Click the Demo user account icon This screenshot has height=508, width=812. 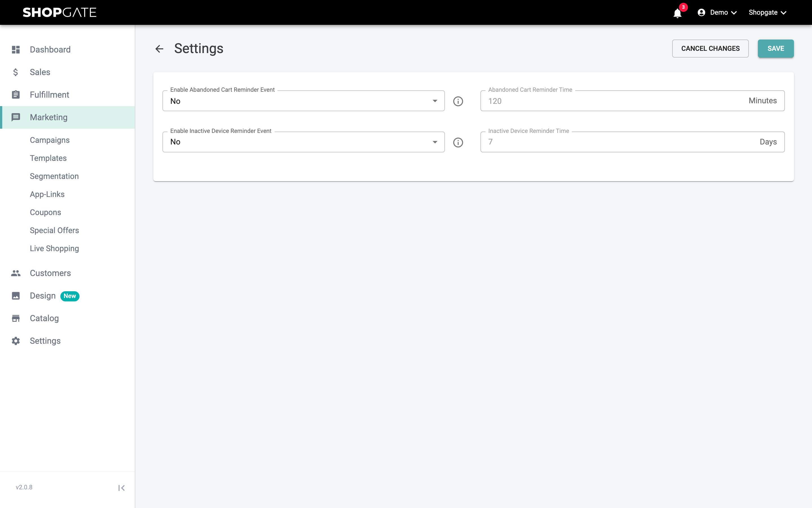[x=701, y=12]
